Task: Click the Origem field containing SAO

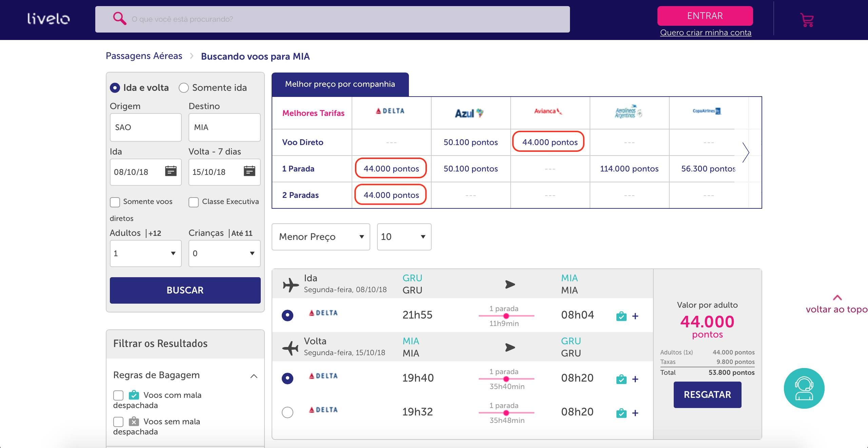Action: 146,127
